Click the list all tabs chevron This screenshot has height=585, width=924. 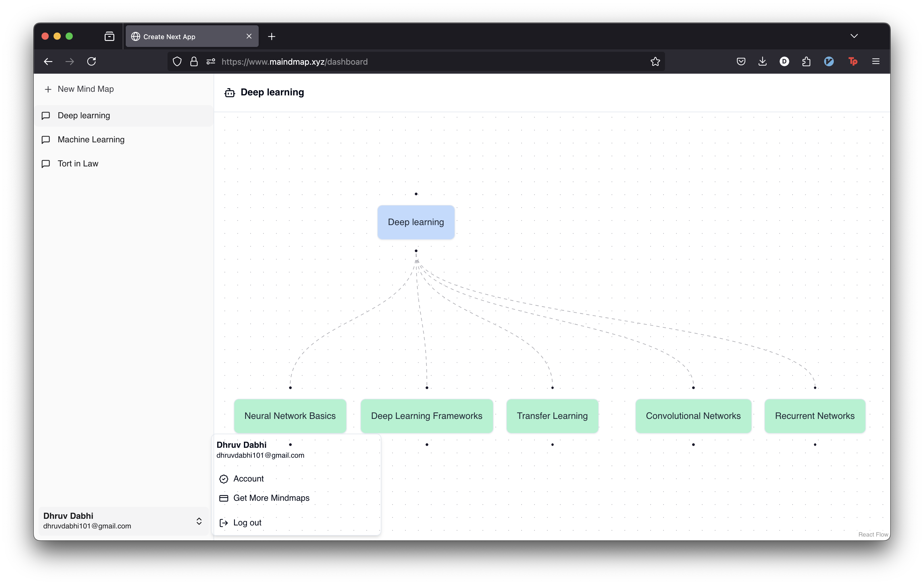click(x=854, y=36)
